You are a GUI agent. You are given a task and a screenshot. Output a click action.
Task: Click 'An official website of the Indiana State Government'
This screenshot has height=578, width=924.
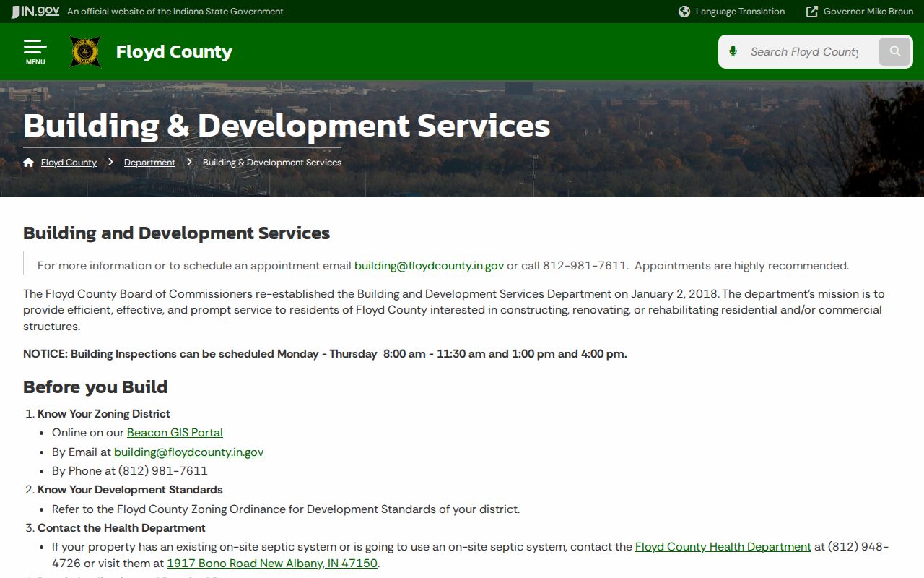pyautogui.click(x=175, y=12)
